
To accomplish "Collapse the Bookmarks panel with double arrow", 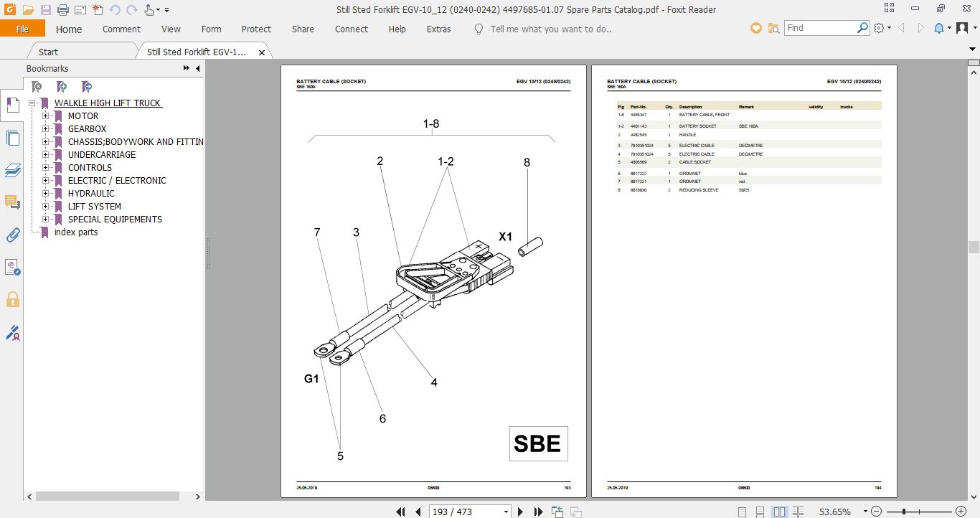I will tap(187, 68).
